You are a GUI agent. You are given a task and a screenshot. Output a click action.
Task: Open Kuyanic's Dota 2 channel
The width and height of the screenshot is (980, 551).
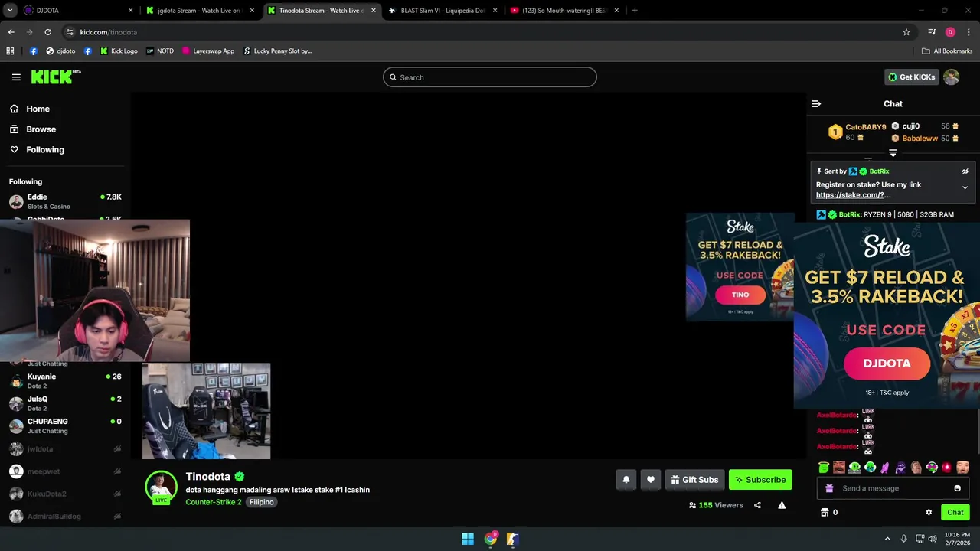coord(65,381)
